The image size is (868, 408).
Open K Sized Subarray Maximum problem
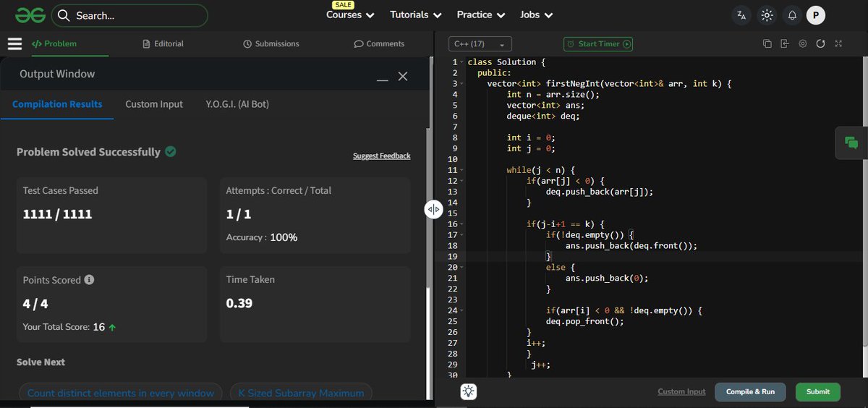point(301,393)
